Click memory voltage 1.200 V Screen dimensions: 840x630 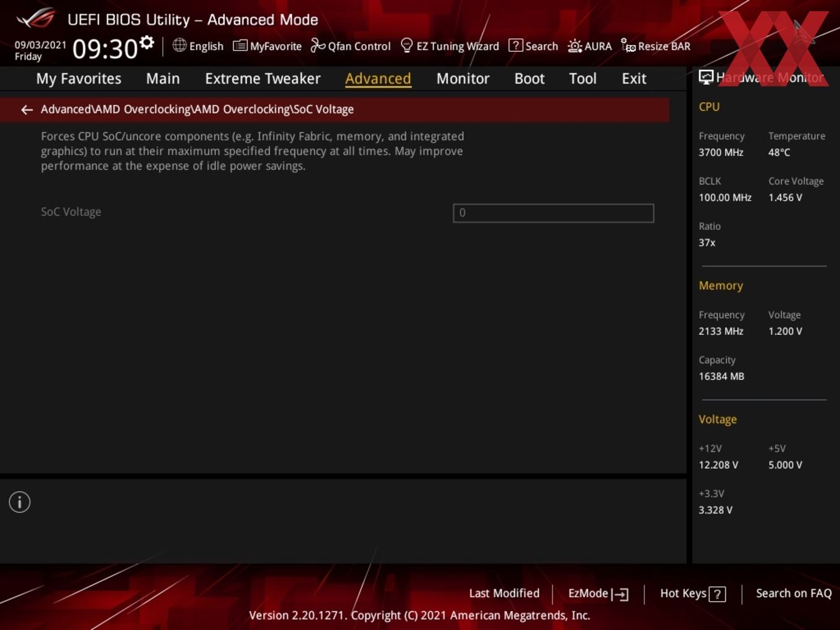coord(785,331)
